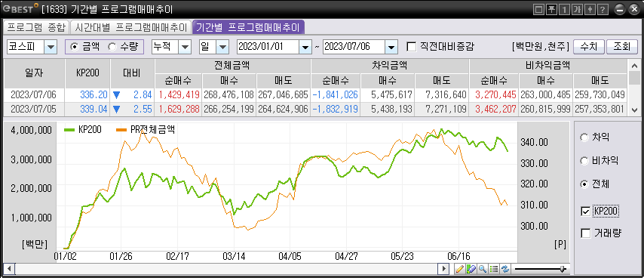The height and width of the screenshot is (278, 644).
Task: Click the 일자 column header
Action: point(34,73)
